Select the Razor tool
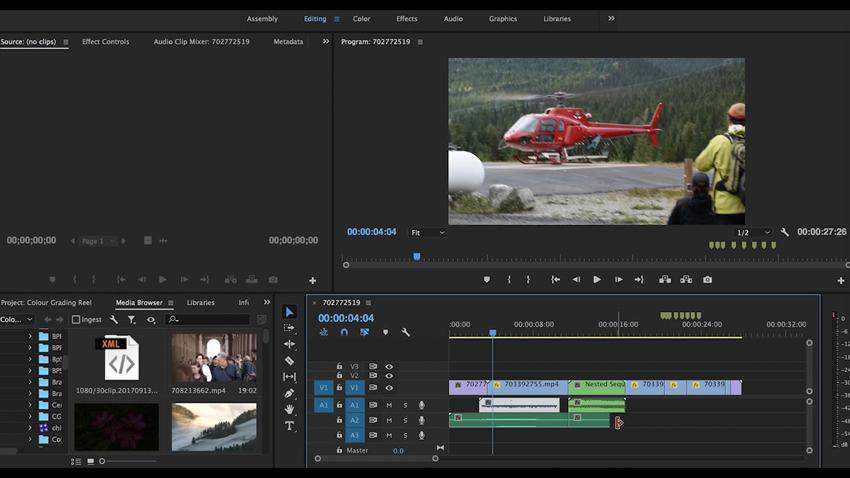The height and width of the screenshot is (478, 850). point(289,361)
